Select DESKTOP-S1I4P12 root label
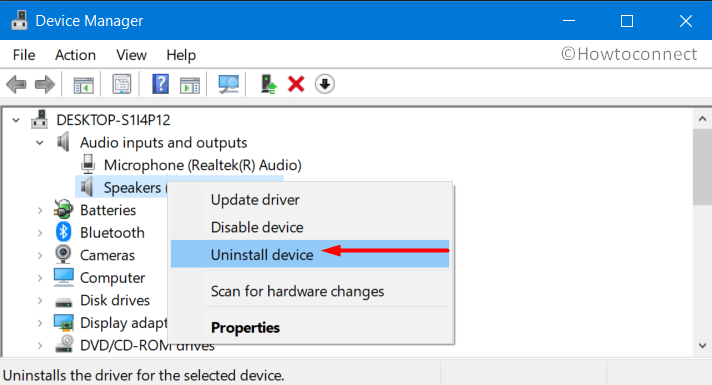712x385 pixels. (114, 120)
